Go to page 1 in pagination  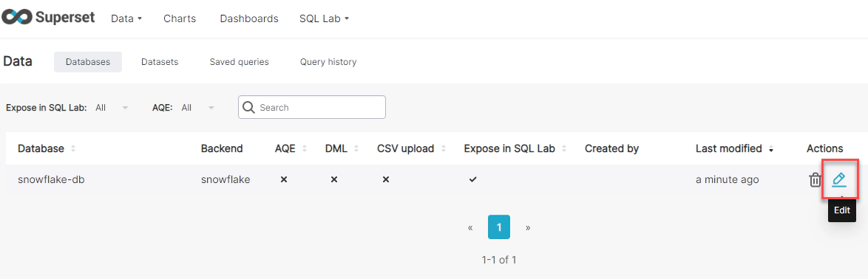pos(499,227)
